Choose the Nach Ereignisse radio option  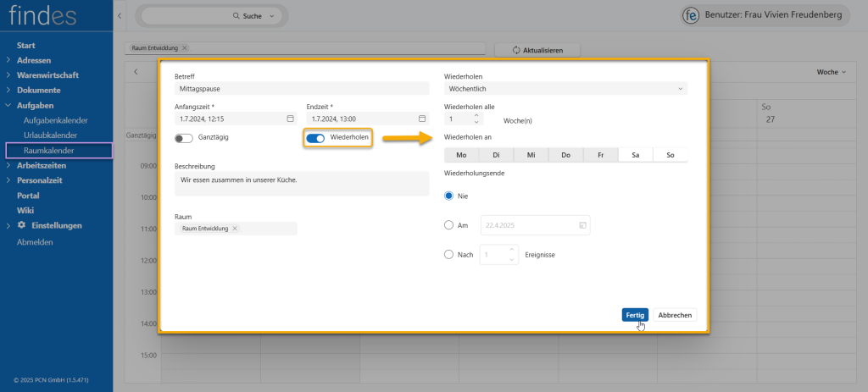click(449, 254)
